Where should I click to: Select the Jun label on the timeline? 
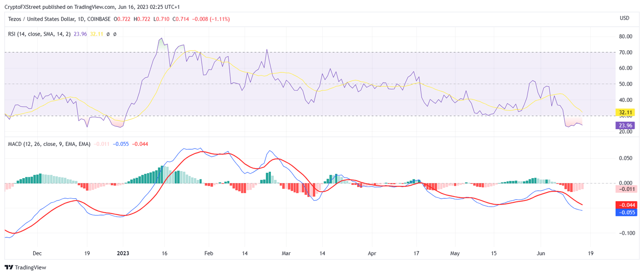[x=541, y=253]
